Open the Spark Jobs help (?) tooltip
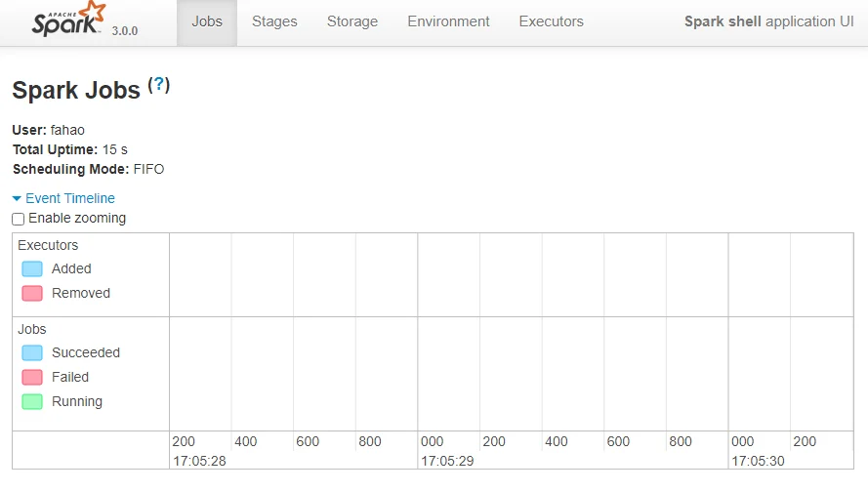868x492 pixels. pos(159,85)
